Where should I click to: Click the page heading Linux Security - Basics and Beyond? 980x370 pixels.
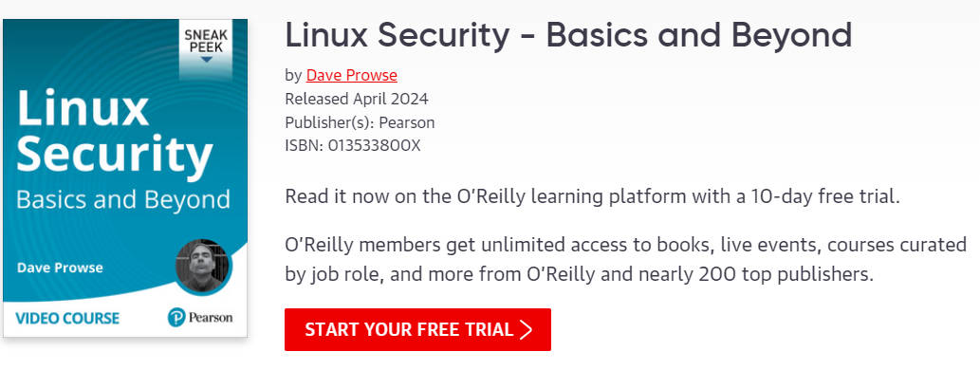pyautogui.click(x=568, y=35)
